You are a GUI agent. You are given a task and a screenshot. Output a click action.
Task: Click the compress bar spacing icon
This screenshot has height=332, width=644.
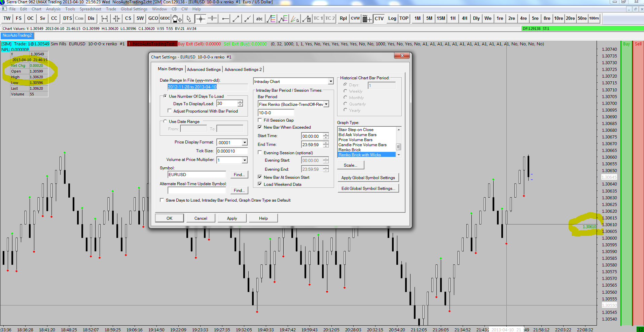(116, 18)
